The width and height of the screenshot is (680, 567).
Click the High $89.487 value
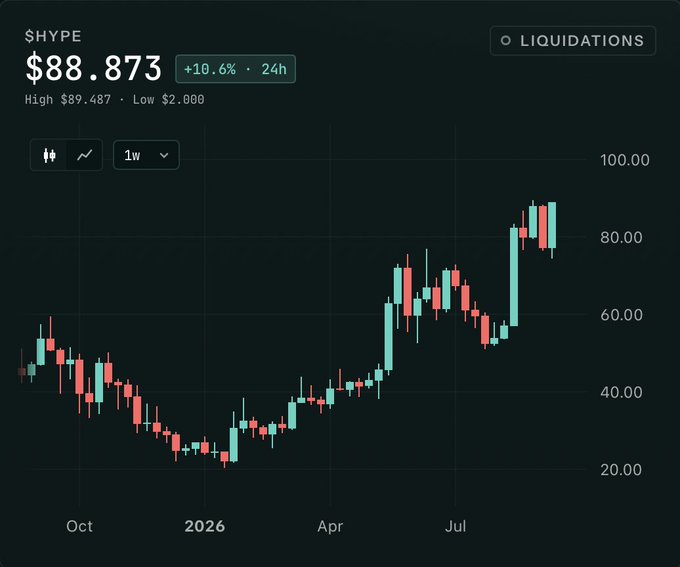pos(68,100)
